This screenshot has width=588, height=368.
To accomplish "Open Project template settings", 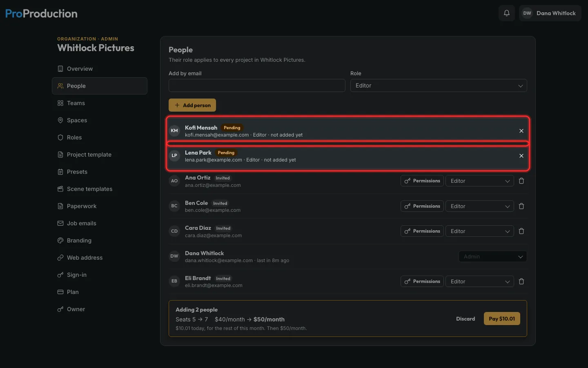I will click(x=100, y=155).
